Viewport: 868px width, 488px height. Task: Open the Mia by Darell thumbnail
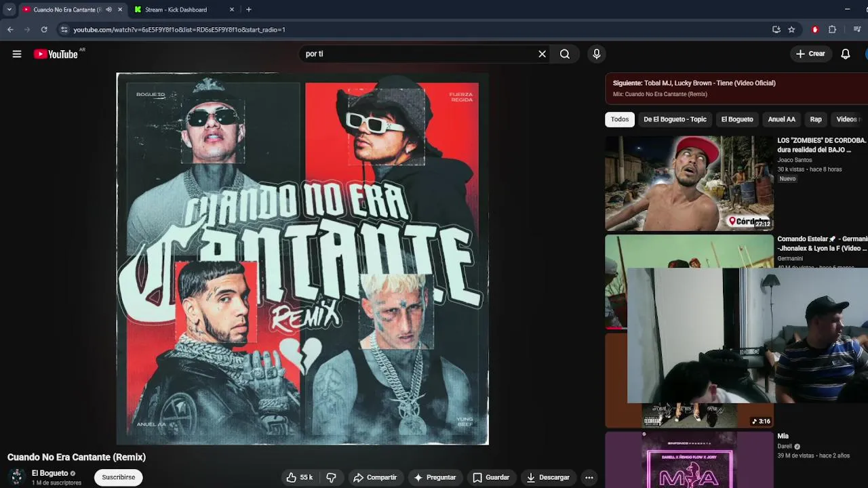tap(689, 460)
